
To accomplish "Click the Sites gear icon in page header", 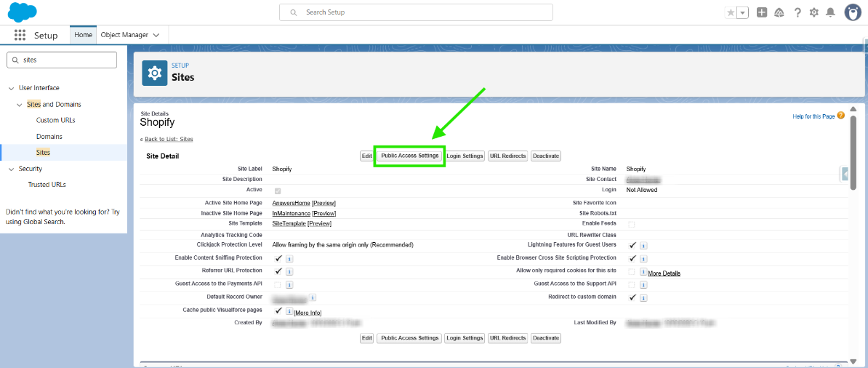I will coord(155,73).
